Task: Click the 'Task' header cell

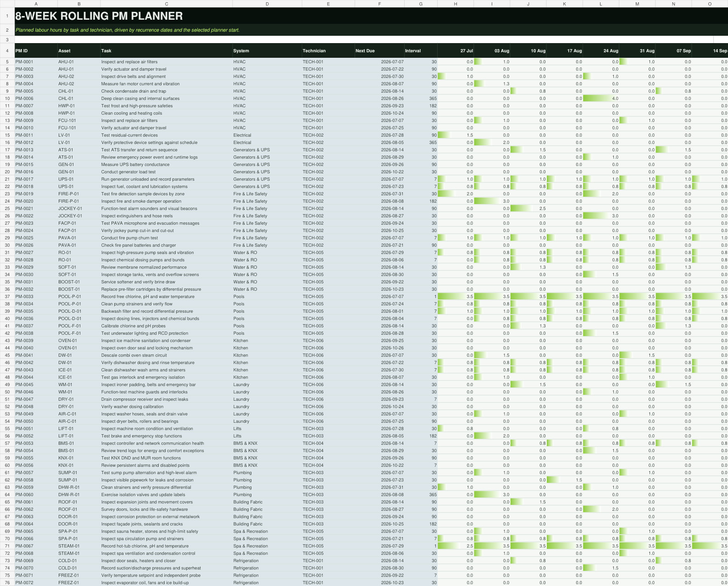Action: 167,51
